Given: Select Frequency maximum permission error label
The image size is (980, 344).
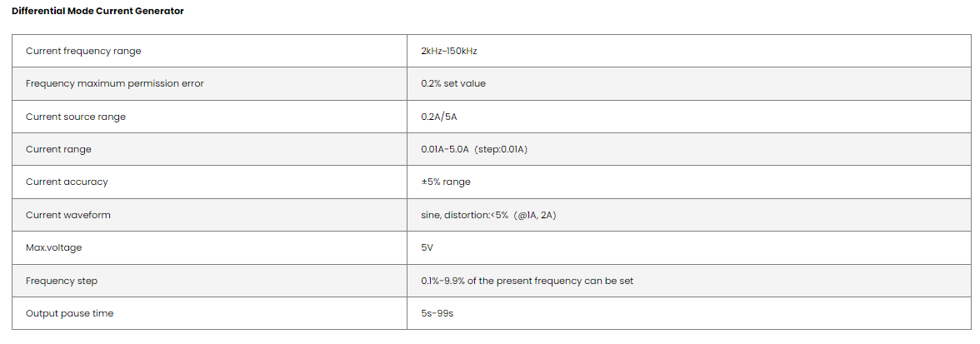Looking at the screenshot, I should point(115,83).
